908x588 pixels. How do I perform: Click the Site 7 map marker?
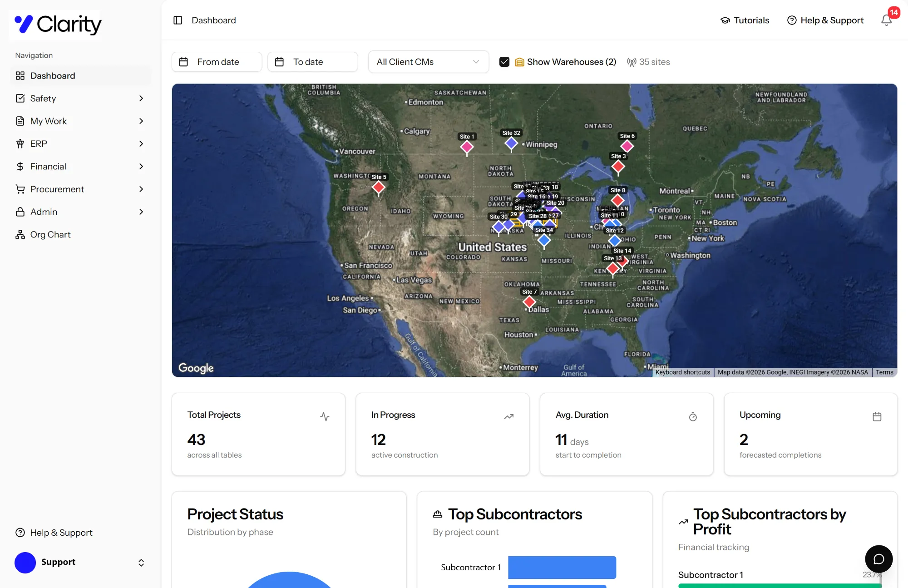coord(529,301)
